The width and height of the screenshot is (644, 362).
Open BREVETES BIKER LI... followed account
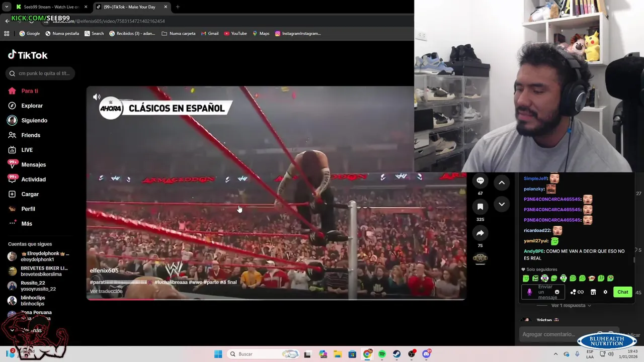pyautogui.click(x=39, y=271)
